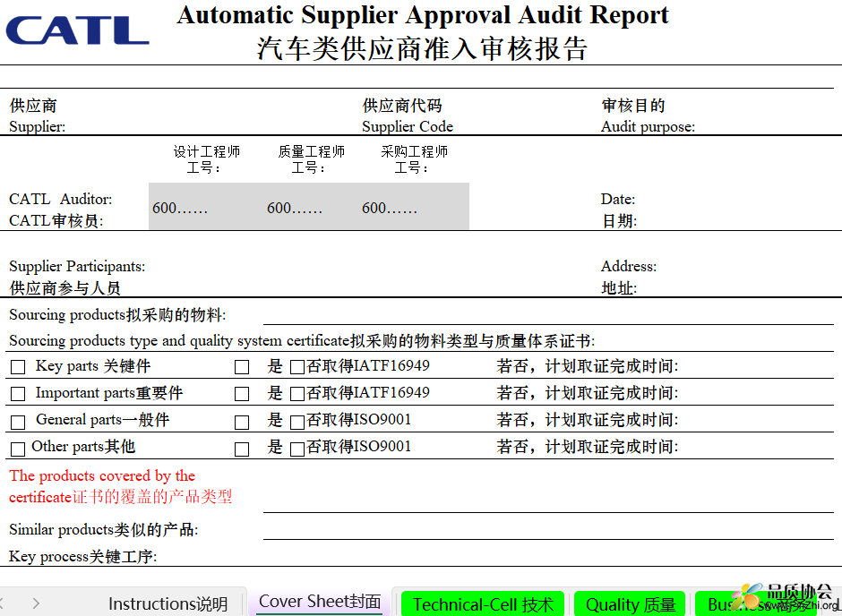842x616 pixels.
Task: Select 若否，计划取证完成时间 in Other parts row
Action: click(x=587, y=447)
